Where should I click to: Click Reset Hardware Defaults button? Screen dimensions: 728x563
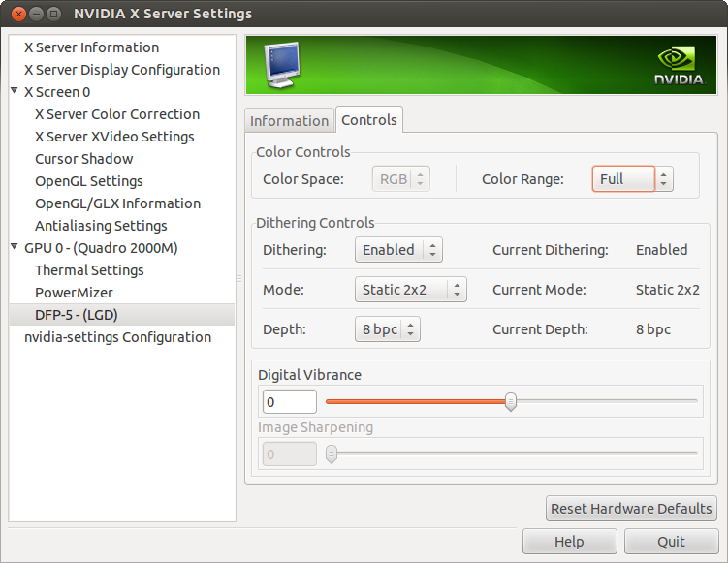[x=631, y=509]
